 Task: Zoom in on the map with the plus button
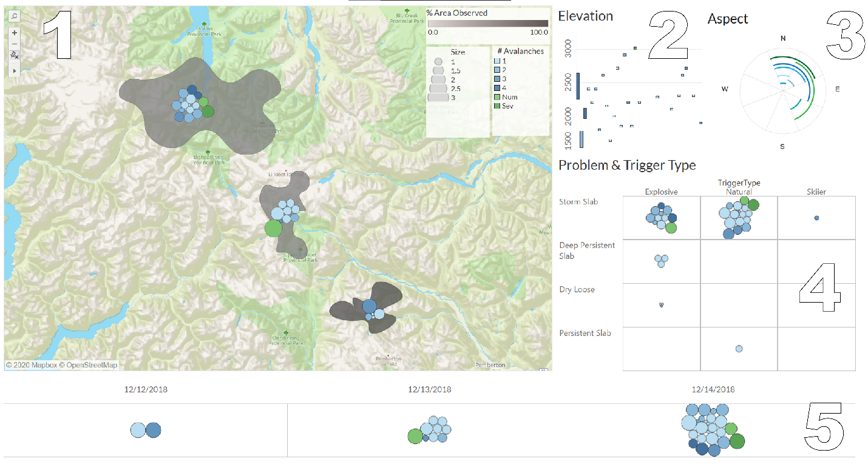[x=15, y=33]
